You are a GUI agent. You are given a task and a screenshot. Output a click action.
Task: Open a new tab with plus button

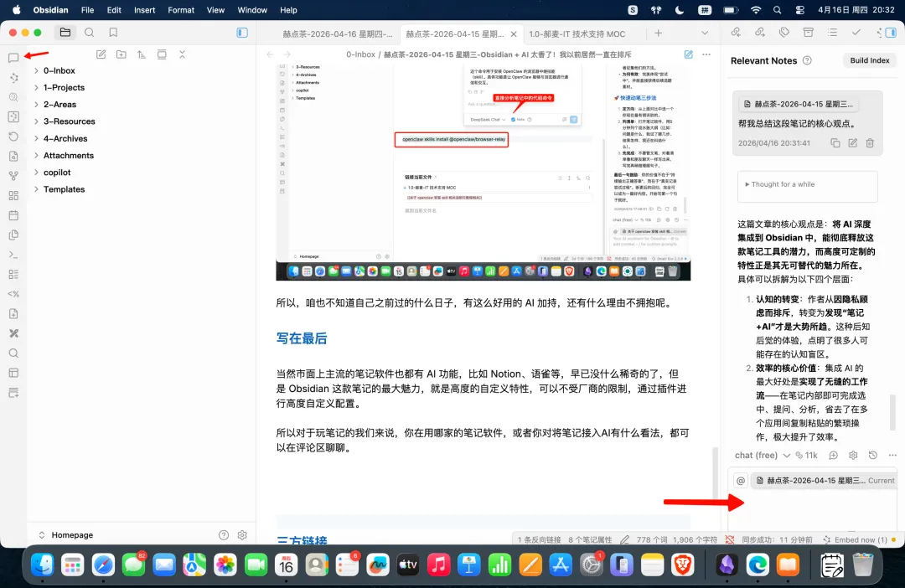(x=658, y=33)
